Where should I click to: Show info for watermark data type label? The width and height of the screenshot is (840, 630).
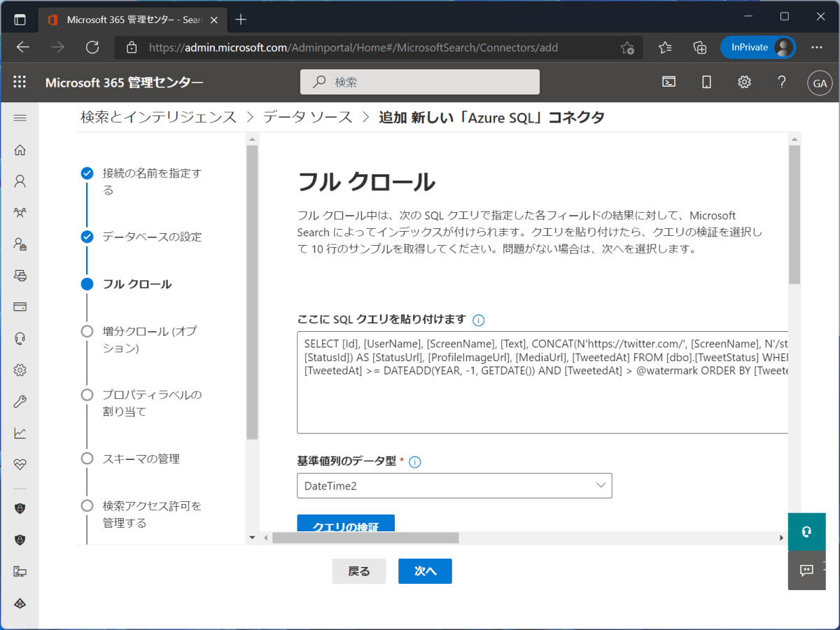pyautogui.click(x=414, y=462)
